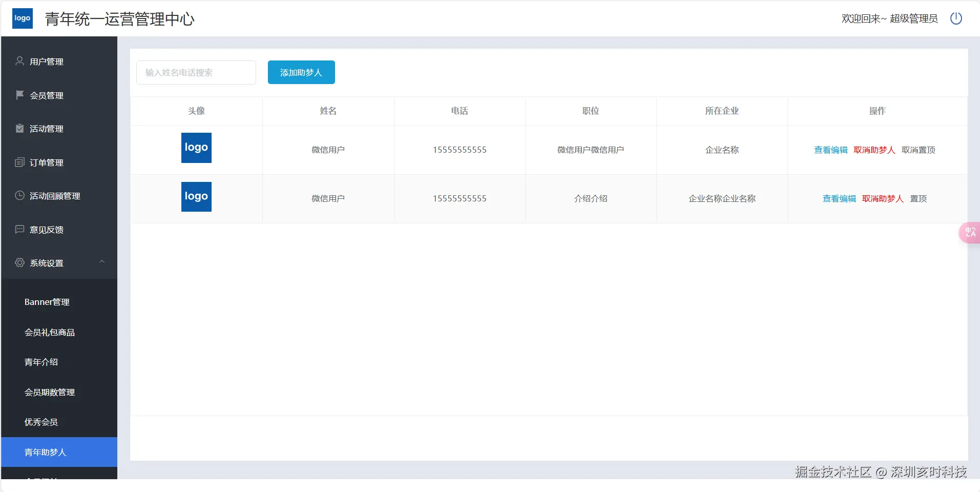This screenshot has height=492, width=980.
Task: Click the 订单管理 document icon
Action: click(20, 162)
